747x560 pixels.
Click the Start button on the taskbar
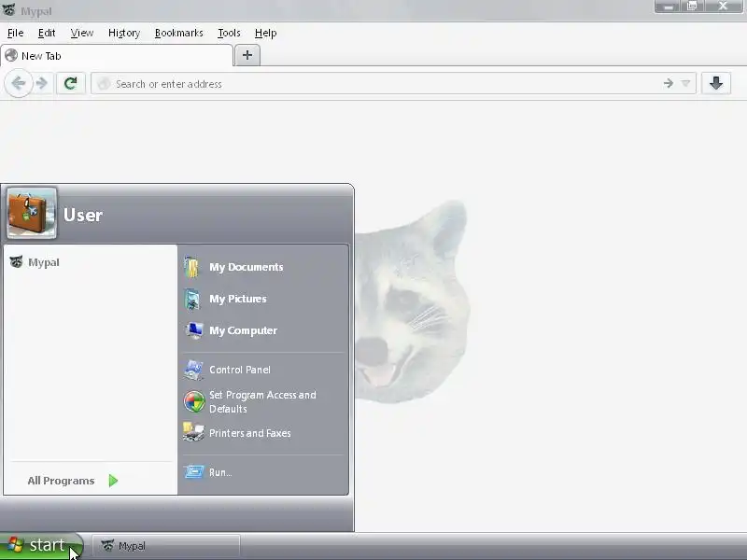click(x=42, y=545)
